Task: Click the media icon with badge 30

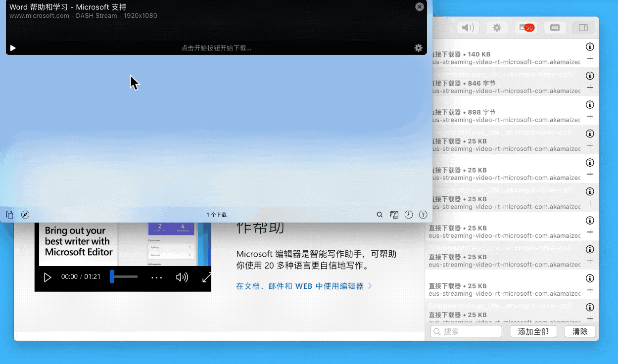Action: click(x=526, y=28)
